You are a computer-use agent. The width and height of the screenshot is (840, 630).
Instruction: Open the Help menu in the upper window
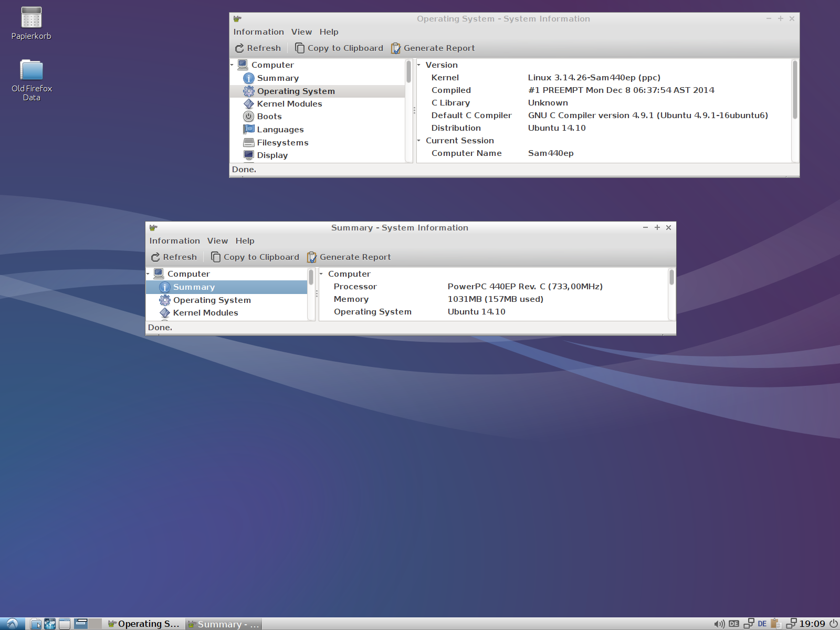(329, 32)
